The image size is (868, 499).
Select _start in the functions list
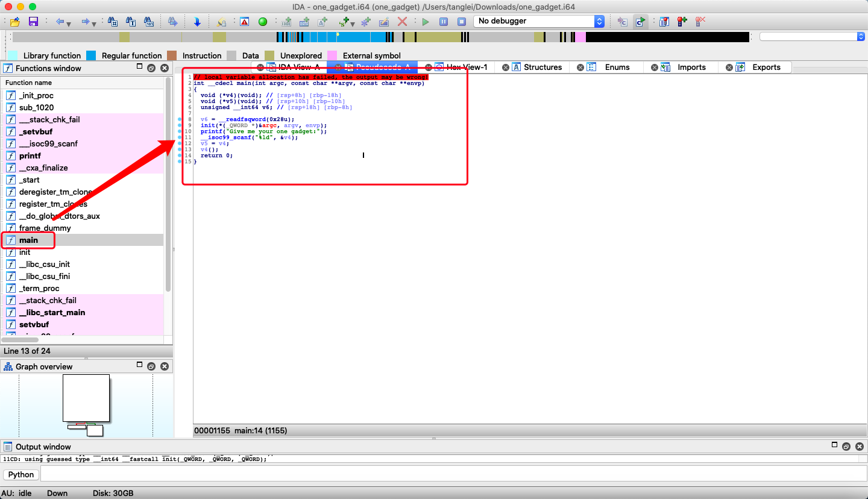coord(83,180)
